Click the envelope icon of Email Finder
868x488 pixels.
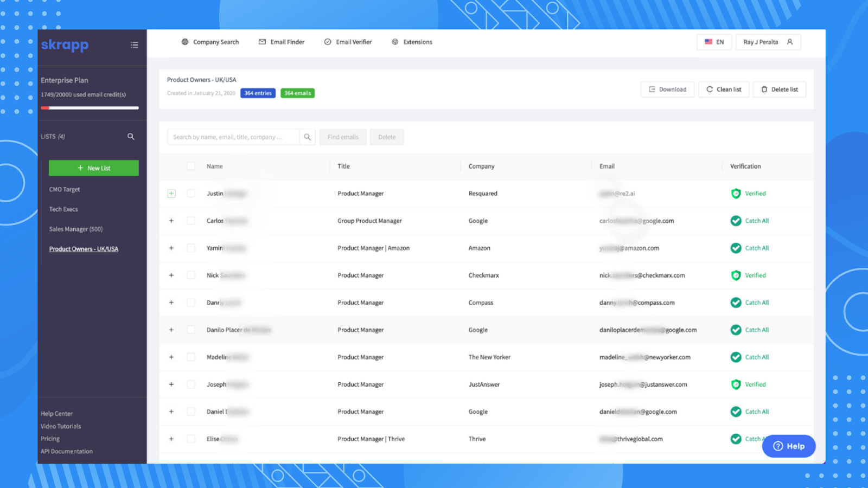tap(262, 42)
